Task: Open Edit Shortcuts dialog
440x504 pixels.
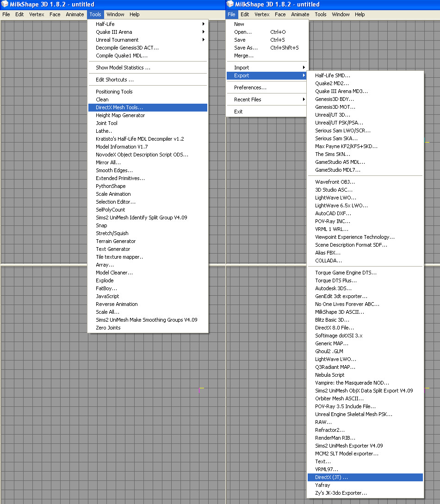Action: (148, 80)
